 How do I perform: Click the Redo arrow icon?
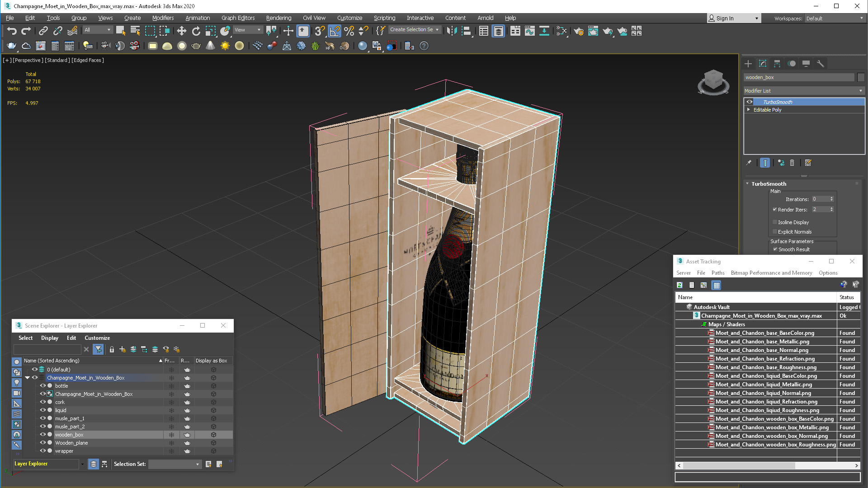(26, 31)
